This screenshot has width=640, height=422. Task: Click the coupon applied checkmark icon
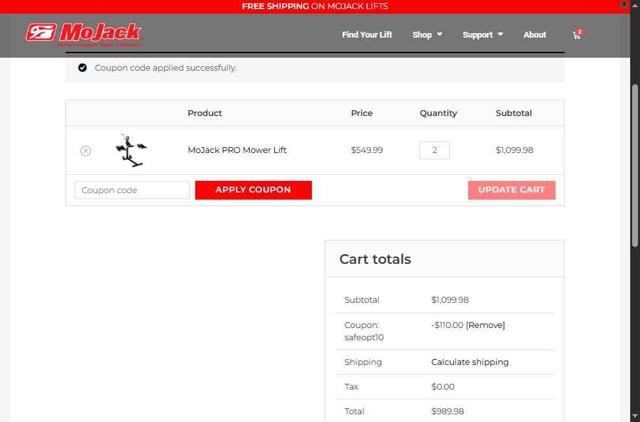pos(82,68)
